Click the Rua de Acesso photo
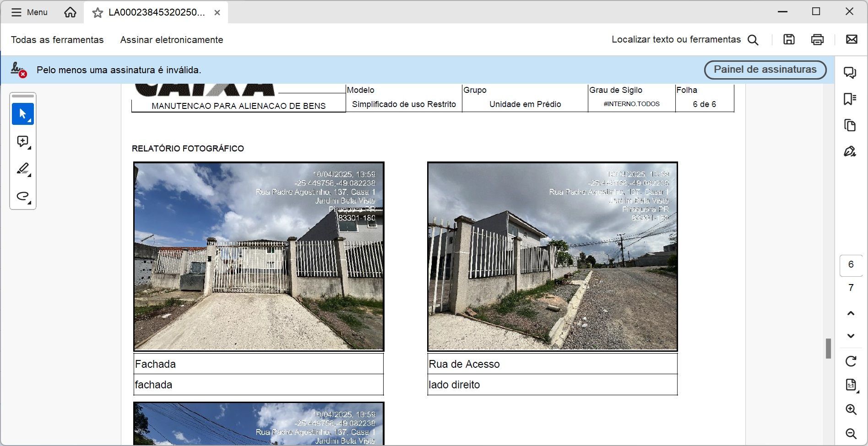 [553, 257]
